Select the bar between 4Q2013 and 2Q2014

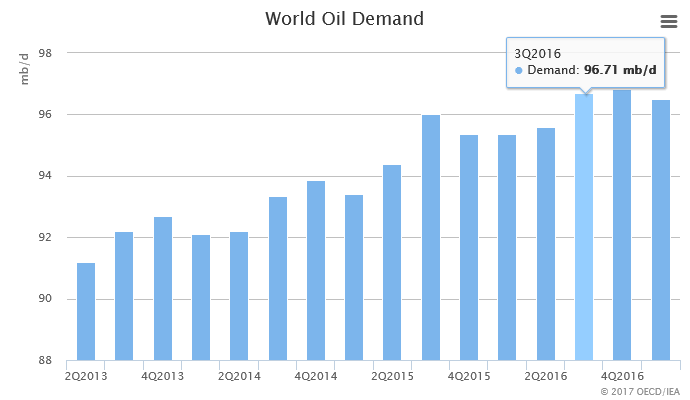201,297
